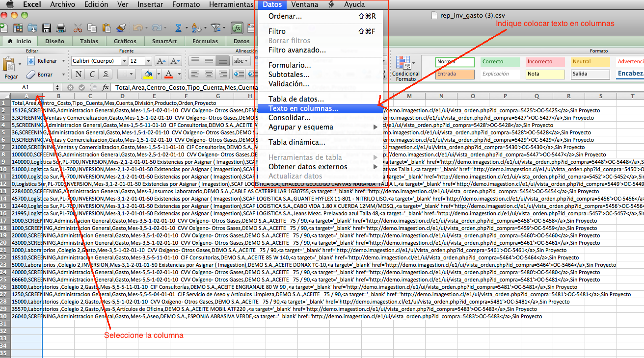Open the Insertar menu in menu bar

[x=150, y=4]
